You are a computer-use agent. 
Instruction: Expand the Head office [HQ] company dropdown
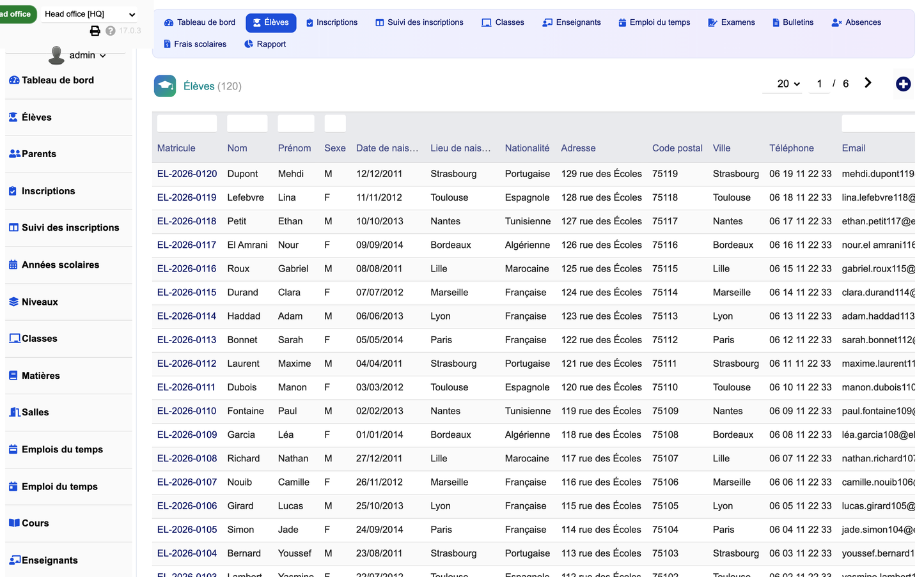[x=90, y=14]
